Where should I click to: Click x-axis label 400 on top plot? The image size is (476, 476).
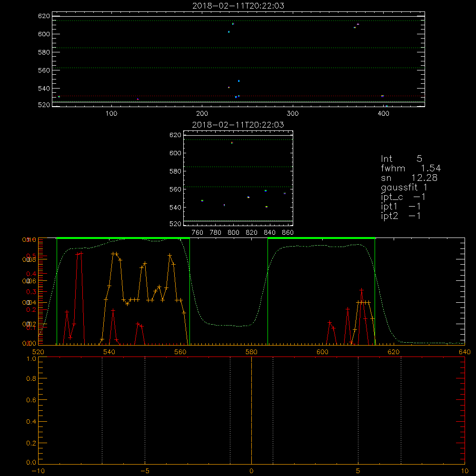point(383,114)
